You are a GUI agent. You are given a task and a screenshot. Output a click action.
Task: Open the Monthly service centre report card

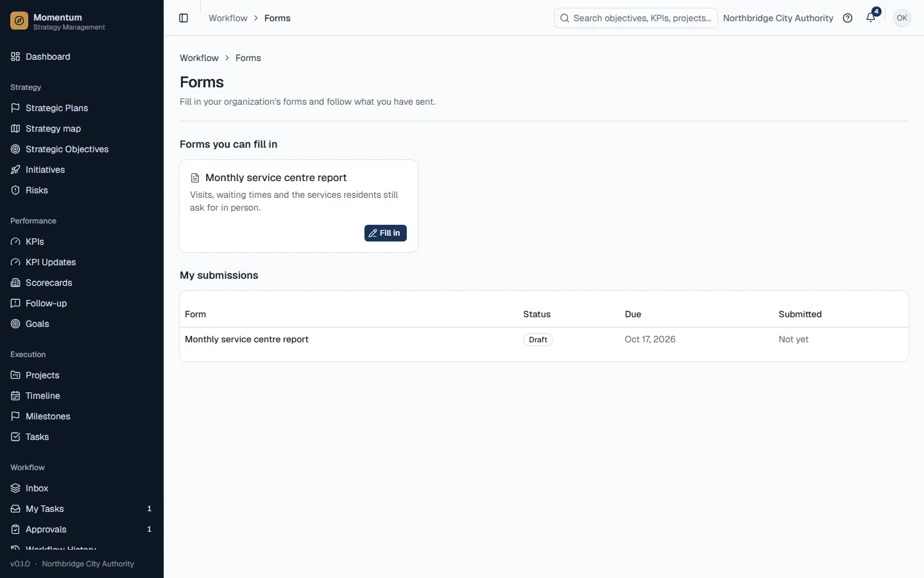coord(299,206)
